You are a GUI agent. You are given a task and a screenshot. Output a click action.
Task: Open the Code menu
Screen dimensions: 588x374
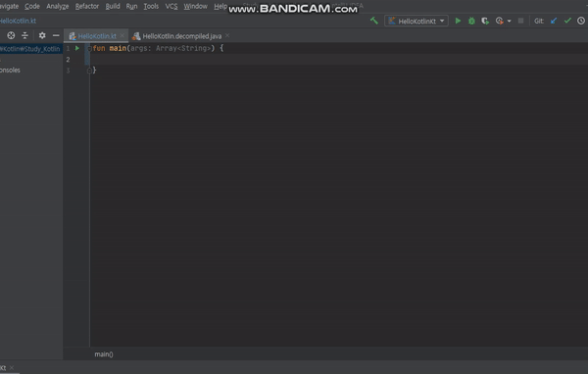[x=32, y=7]
